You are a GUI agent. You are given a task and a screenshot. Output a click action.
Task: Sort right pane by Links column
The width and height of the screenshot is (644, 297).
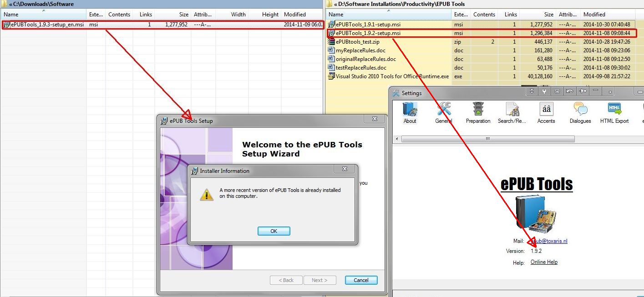[508, 15]
